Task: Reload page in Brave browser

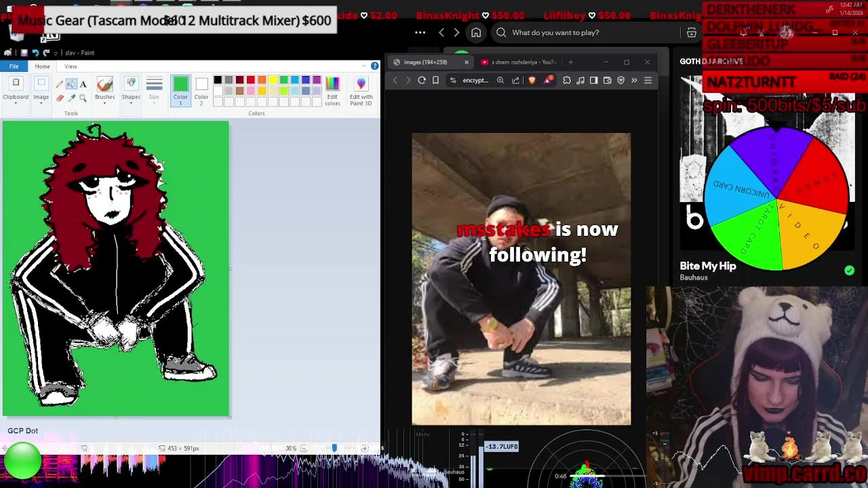Action: point(422,81)
